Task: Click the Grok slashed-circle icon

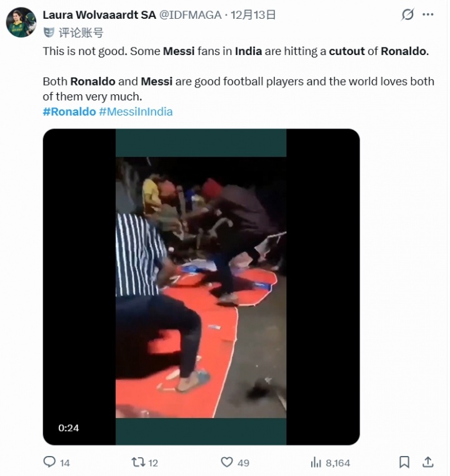Action: (x=407, y=14)
